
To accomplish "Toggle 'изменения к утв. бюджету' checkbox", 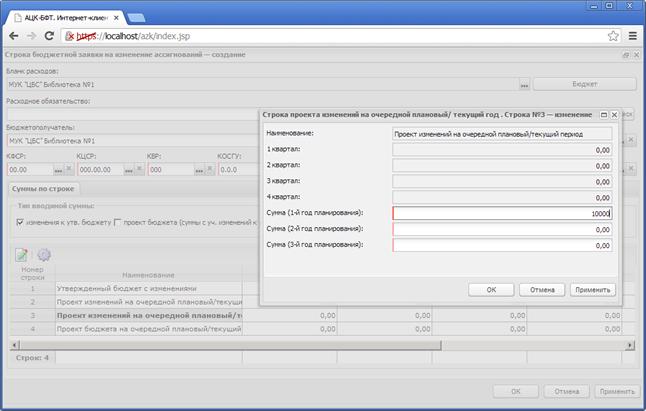I will click(20, 222).
